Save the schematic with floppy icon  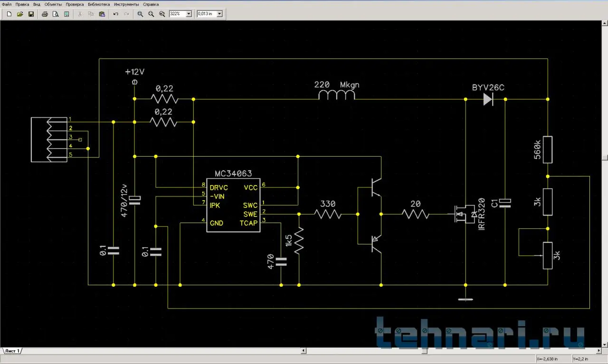click(31, 14)
